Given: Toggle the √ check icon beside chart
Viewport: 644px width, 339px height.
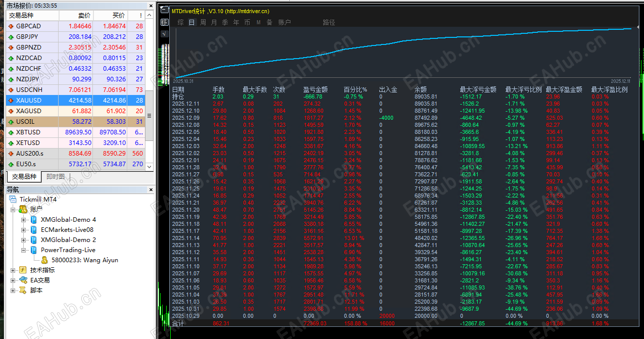Looking at the screenshot, I should [165, 34].
